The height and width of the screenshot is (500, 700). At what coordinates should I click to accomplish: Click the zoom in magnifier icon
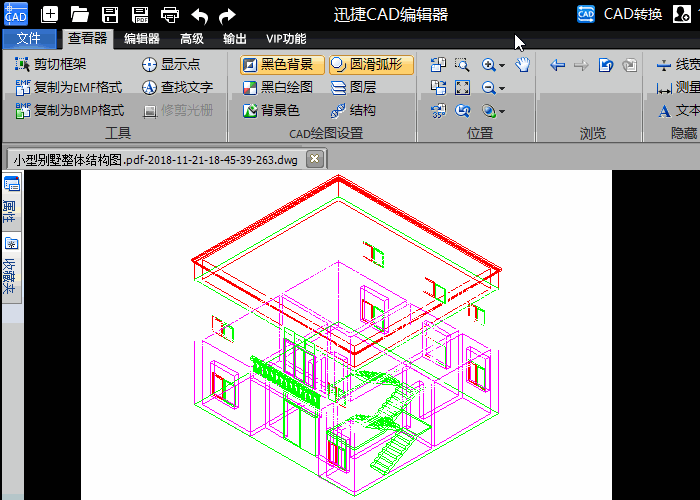(488, 65)
